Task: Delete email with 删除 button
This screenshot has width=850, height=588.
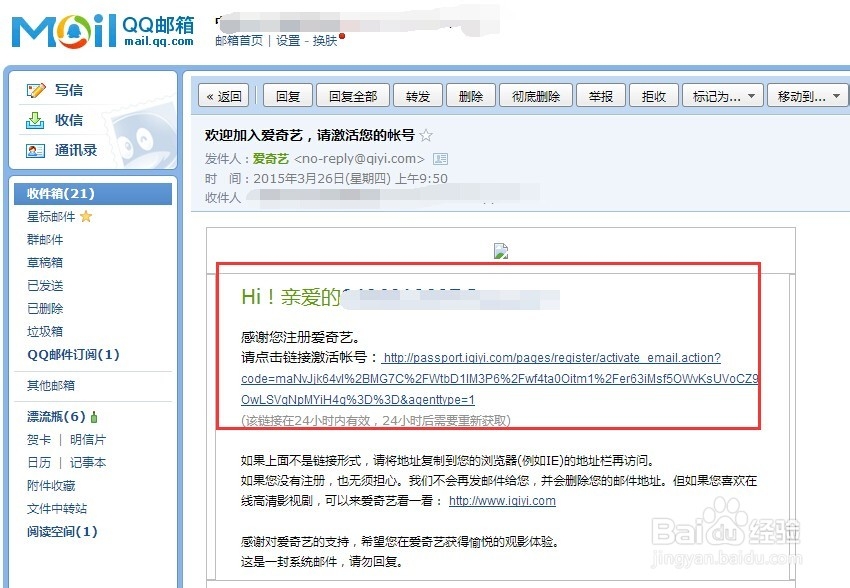Action: coord(471,96)
